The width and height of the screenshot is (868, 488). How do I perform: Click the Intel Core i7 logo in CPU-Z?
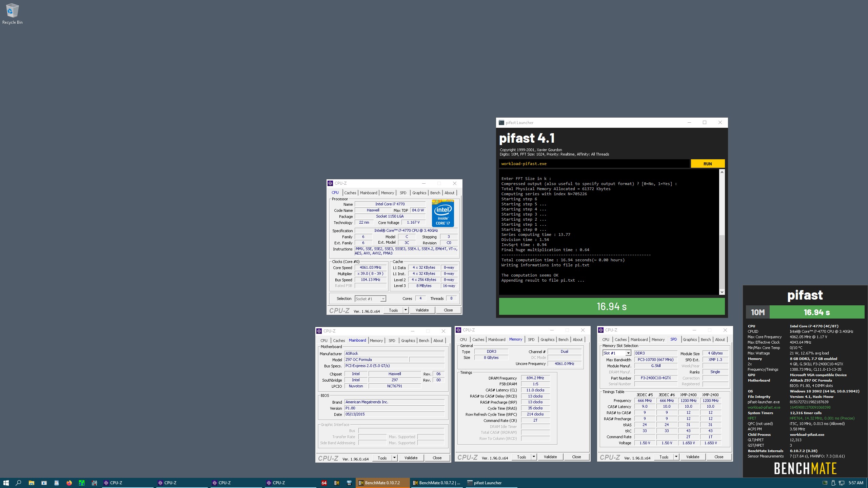[x=443, y=213]
